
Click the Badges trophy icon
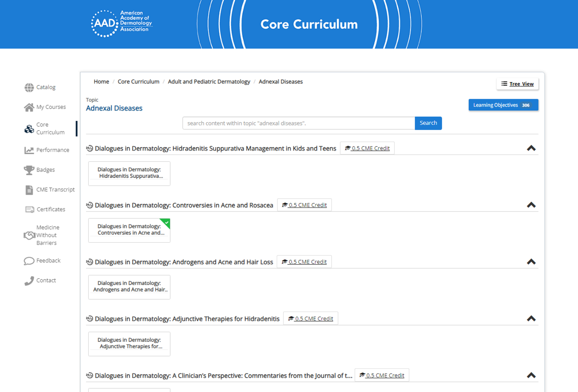[x=29, y=170]
